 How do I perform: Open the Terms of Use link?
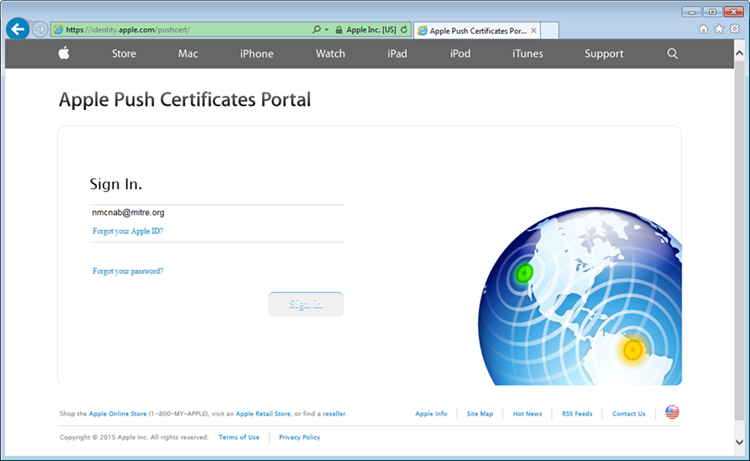coord(239,437)
